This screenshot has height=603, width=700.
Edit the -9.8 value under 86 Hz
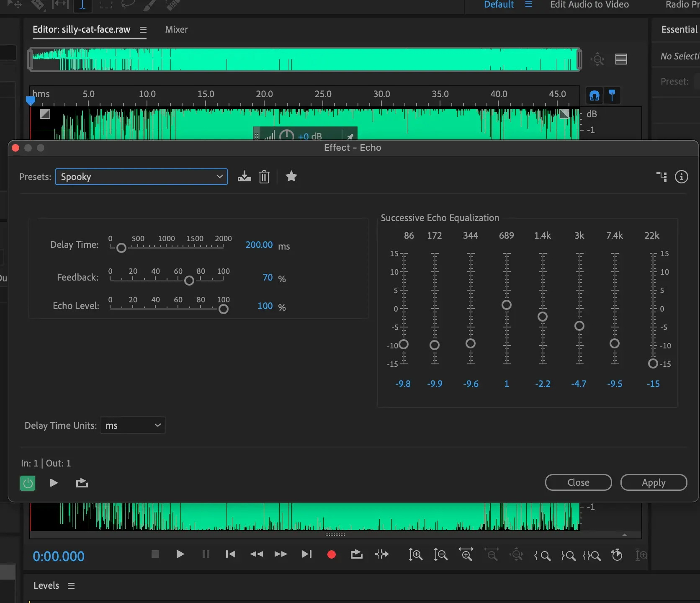403,384
